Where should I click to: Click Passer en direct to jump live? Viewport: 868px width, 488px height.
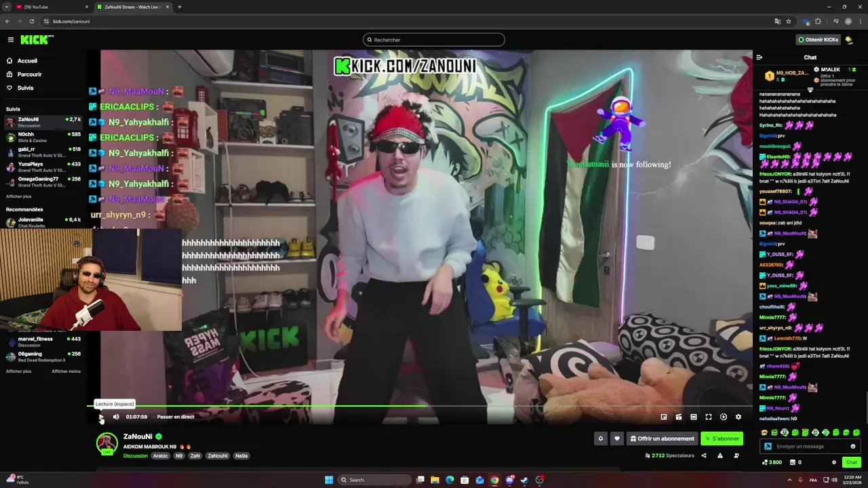(x=176, y=417)
